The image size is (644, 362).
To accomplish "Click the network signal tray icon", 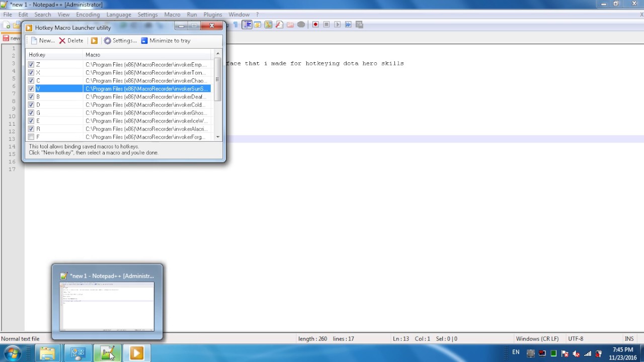I will [587, 353].
